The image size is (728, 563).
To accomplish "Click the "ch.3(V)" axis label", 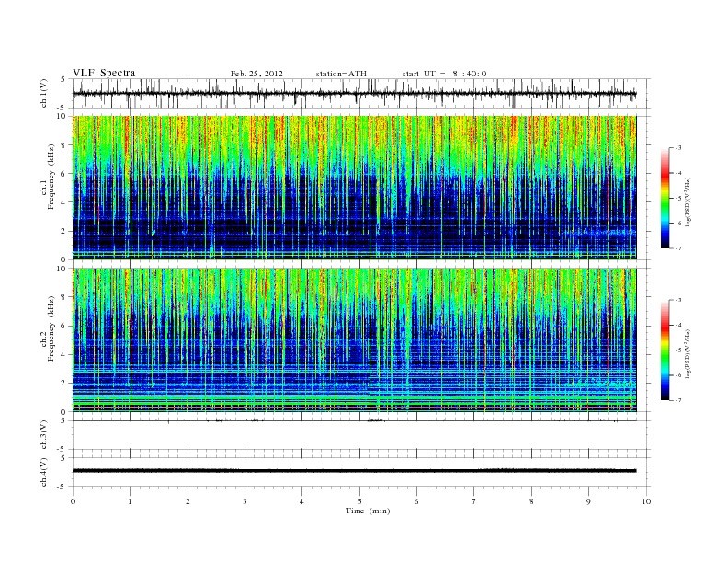I will [43, 435].
